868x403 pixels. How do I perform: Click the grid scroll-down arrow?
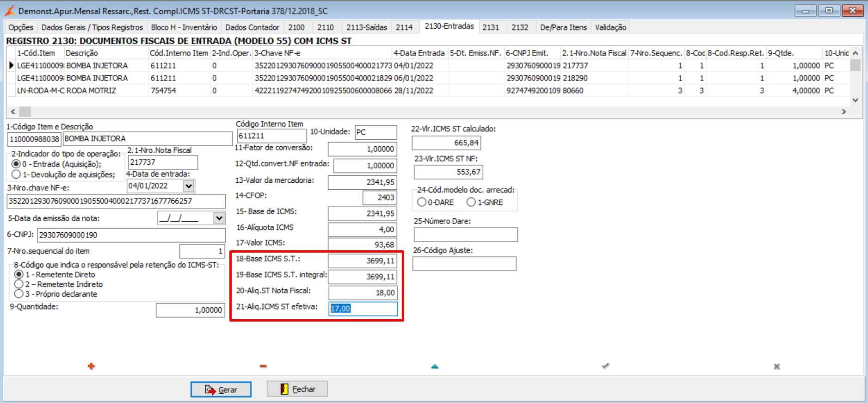(856, 100)
